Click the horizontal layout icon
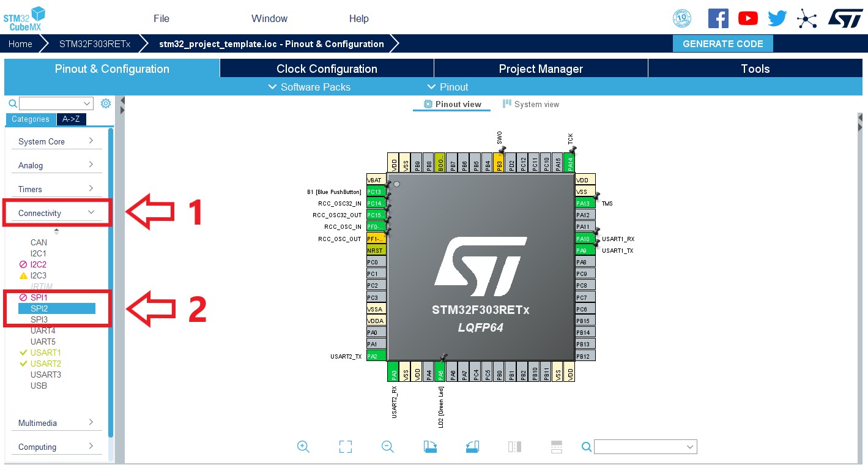 point(556,447)
